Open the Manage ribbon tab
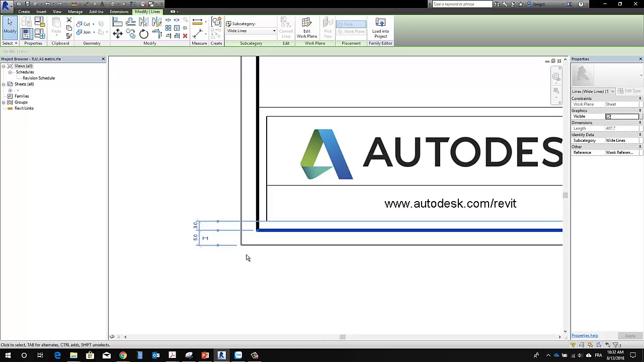This screenshot has height=362, width=644. [75, 12]
